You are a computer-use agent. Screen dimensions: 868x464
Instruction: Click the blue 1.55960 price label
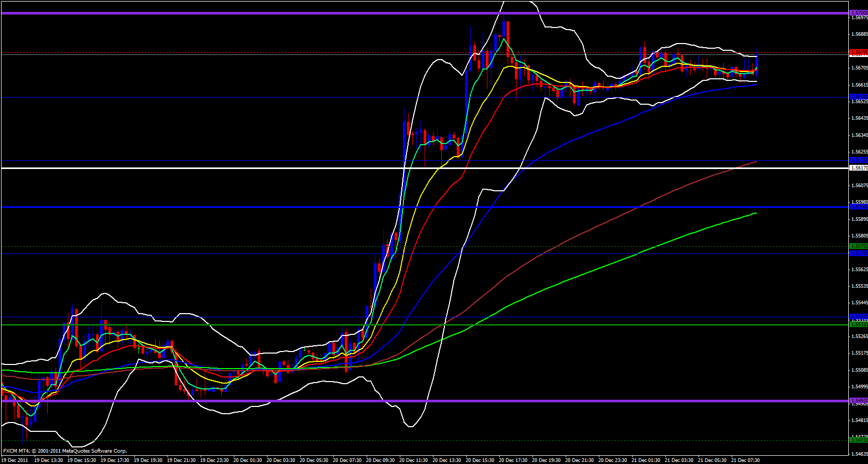click(858, 207)
